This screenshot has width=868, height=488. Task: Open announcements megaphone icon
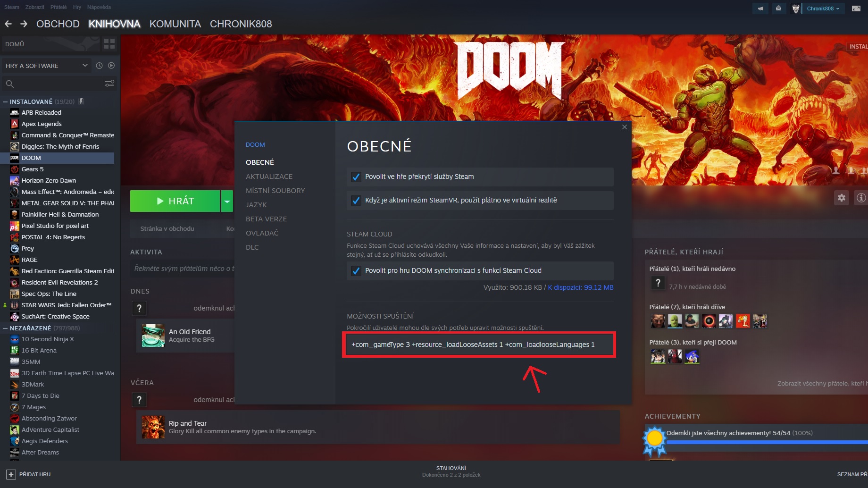(x=760, y=8)
